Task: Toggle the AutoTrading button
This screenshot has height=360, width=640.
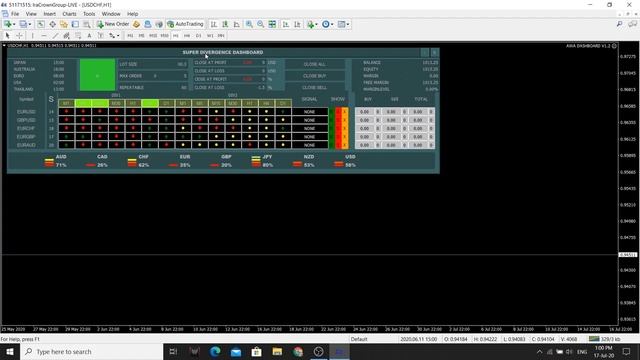Action: [x=185, y=24]
